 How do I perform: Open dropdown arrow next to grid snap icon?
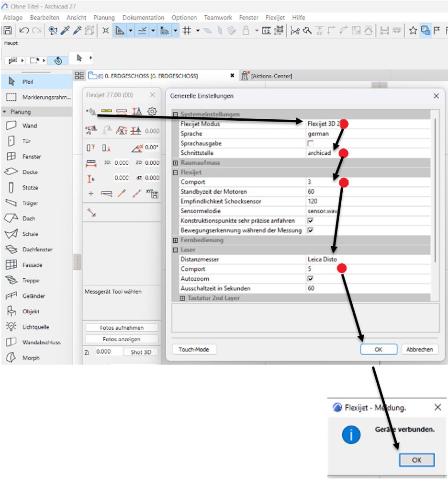pyautogui.click(x=198, y=31)
